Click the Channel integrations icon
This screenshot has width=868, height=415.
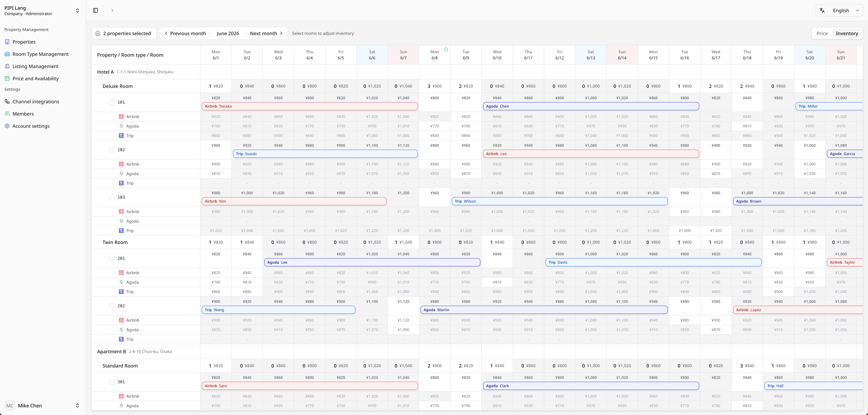7,102
